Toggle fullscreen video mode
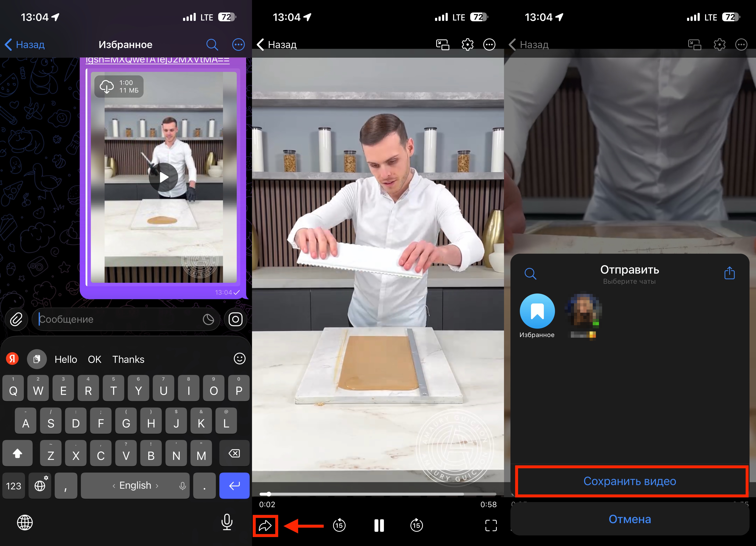 click(491, 526)
